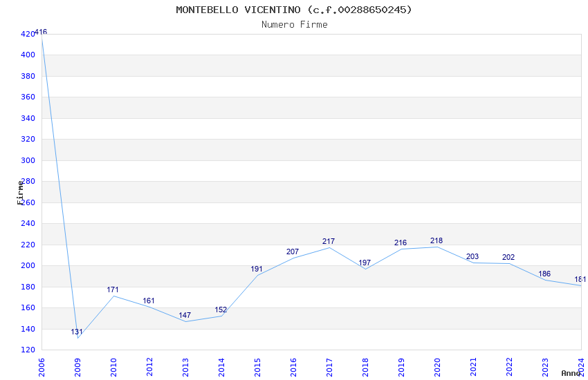Click y-axis tick 400
588x380 pixels.
point(28,55)
